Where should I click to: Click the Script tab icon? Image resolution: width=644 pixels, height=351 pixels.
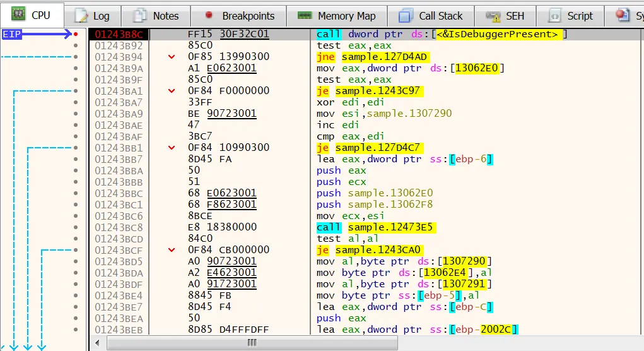[x=555, y=16]
